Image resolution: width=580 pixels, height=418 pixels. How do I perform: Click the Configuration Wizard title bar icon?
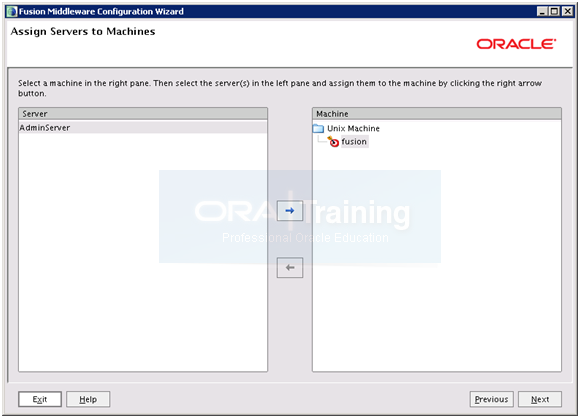(x=12, y=11)
